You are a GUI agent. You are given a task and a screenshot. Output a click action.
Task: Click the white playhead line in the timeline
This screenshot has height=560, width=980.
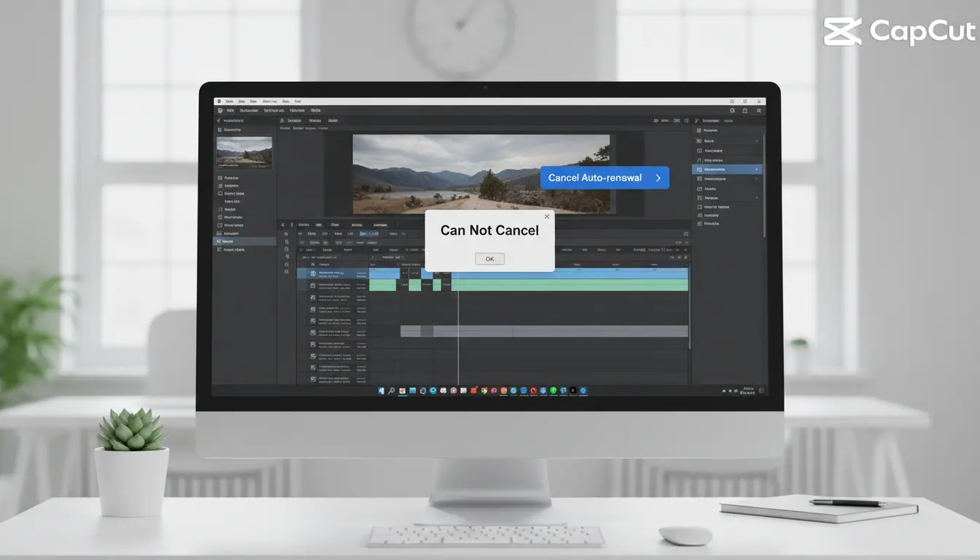point(459,329)
